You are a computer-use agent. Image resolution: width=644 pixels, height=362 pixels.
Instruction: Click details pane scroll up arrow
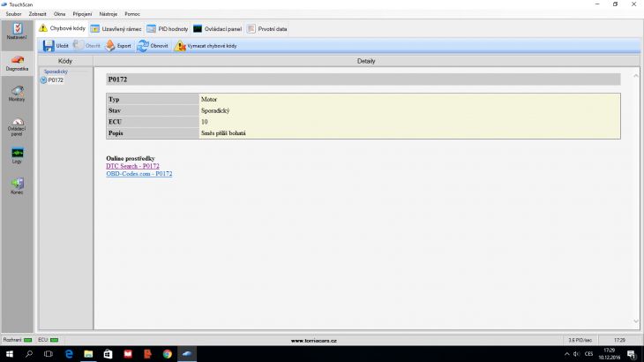coord(636,76)
